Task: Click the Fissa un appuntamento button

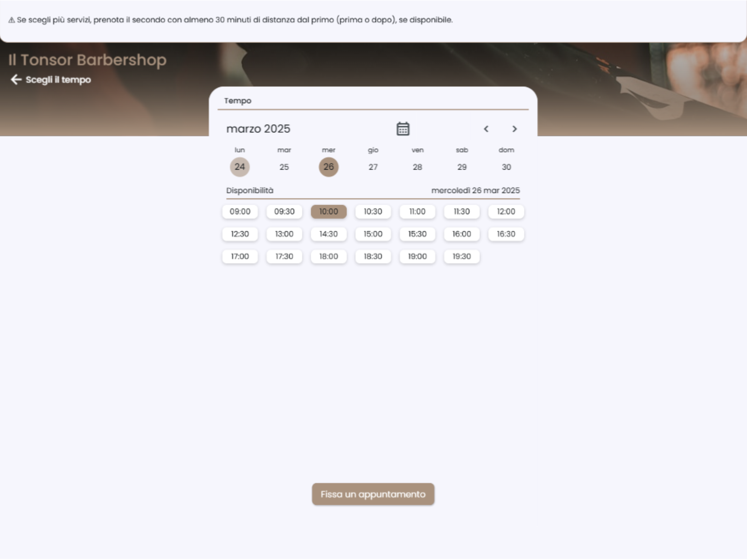Action: pyautogui.click(x=373, y=494)
